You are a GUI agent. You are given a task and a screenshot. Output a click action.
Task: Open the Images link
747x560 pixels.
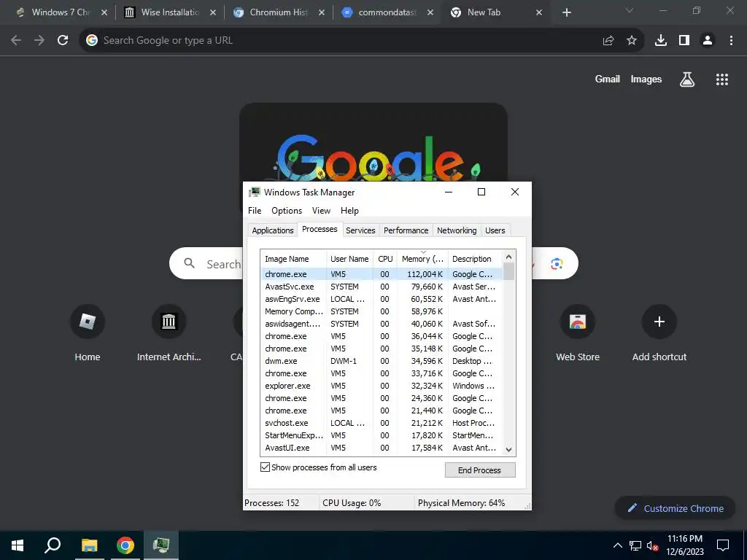tap(646, 79)
